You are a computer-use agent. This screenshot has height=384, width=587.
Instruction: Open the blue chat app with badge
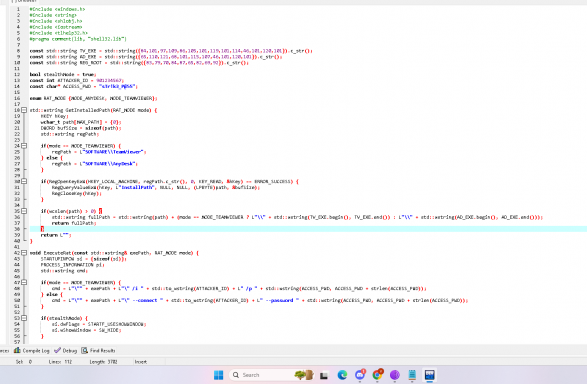[360, 375]
